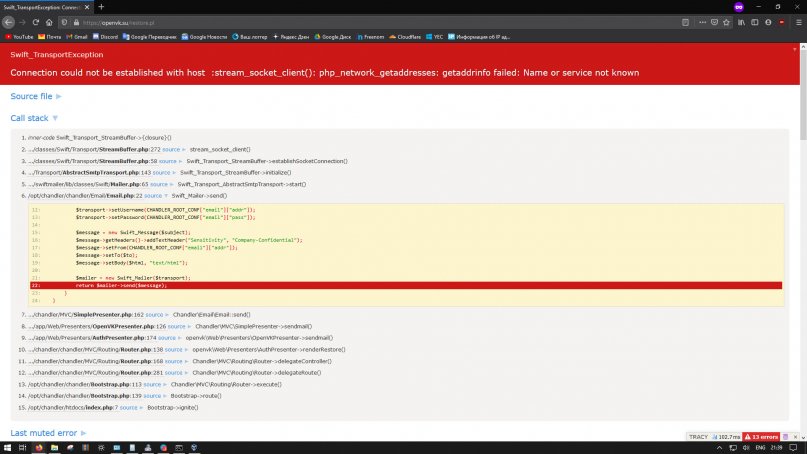Viewport: 807px width, 454px height.
Task: Expand source for Router.php:168
Action: pyautogui.click(x=176, y=361)
